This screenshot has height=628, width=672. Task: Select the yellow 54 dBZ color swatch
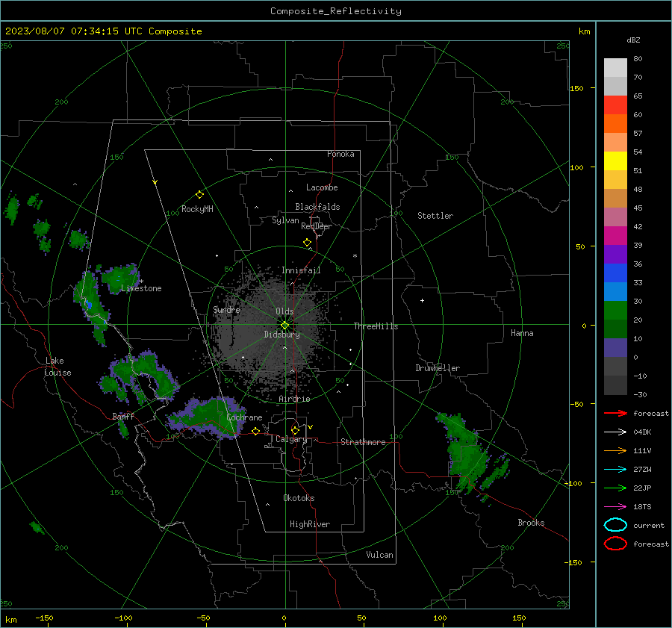pos(615,161)
